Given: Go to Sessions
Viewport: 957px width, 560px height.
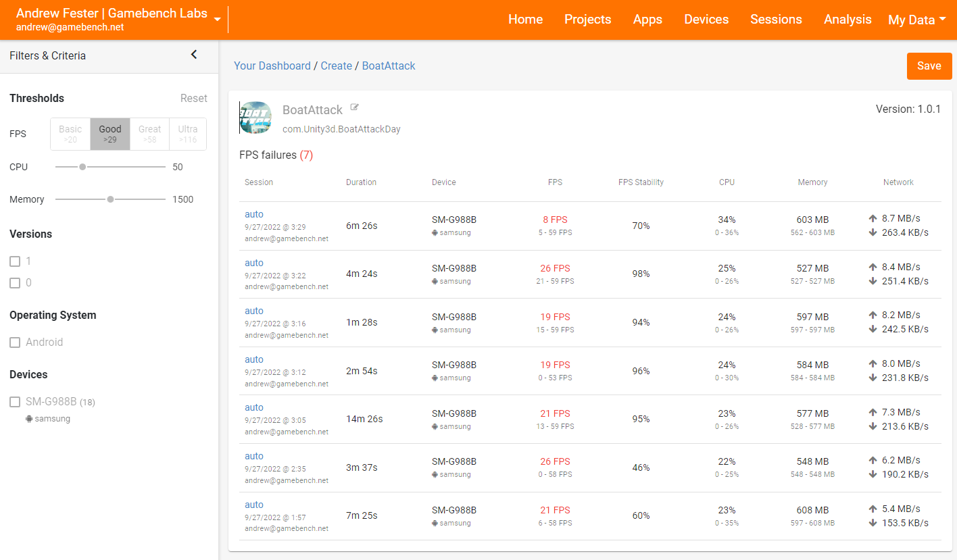Looking at the screenshot, I should [x=776, y=20].
